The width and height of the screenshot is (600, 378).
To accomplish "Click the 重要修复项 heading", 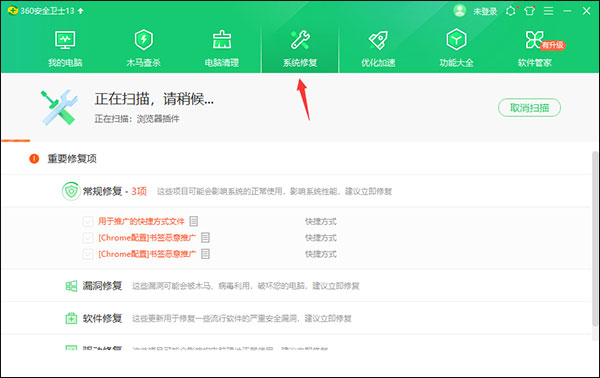I will pyautogui.click(x=72, y=158).
